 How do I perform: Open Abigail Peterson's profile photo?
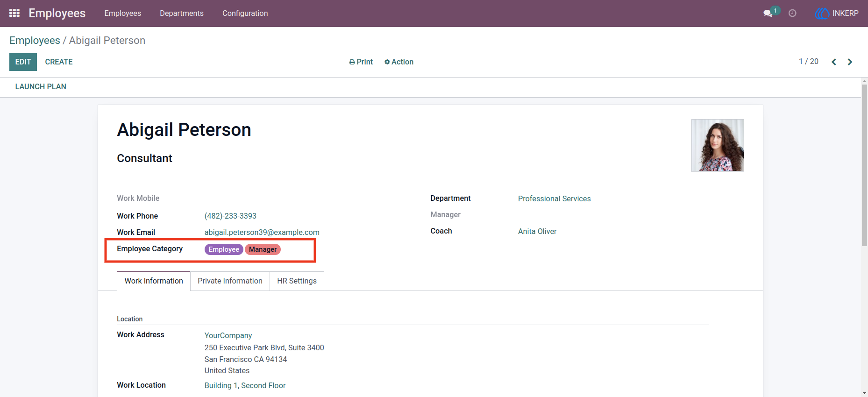point(718,145)
